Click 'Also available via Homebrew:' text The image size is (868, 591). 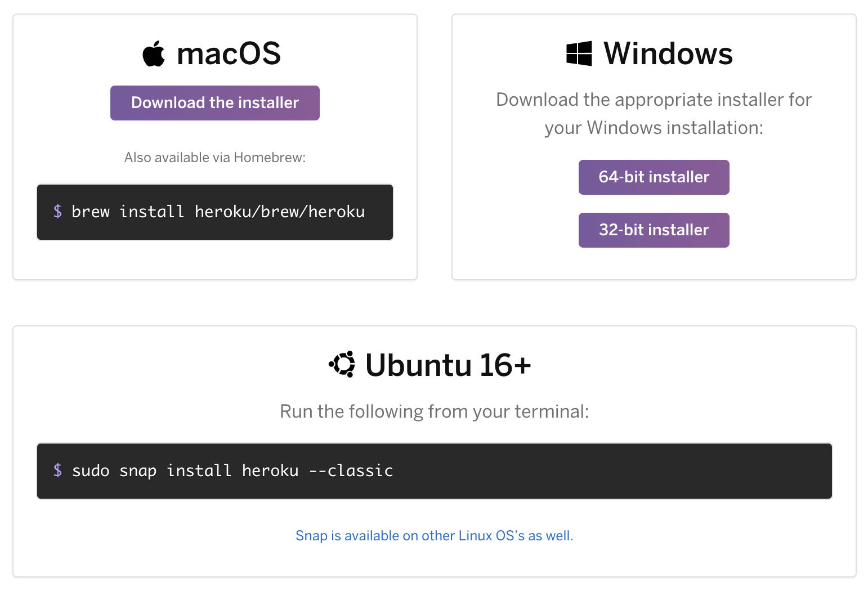click(215, 158)
